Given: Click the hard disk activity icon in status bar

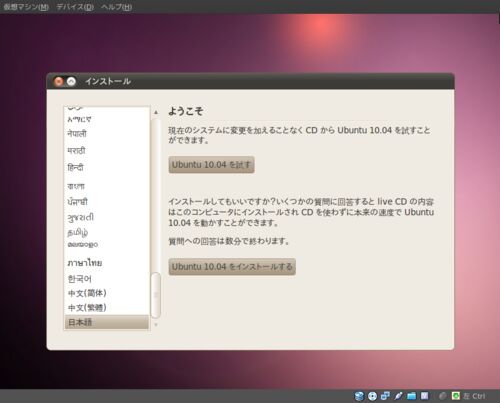Looking at the screenshot, I should (359, 396).
